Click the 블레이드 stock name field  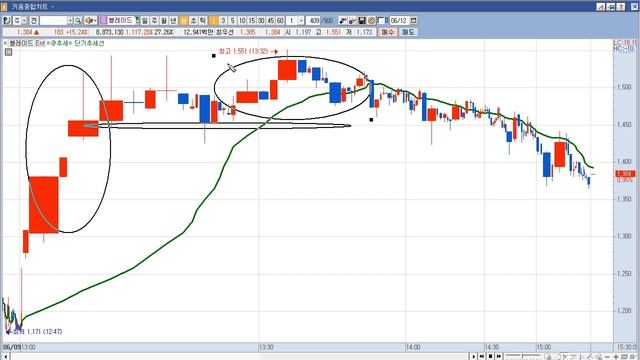121,20
